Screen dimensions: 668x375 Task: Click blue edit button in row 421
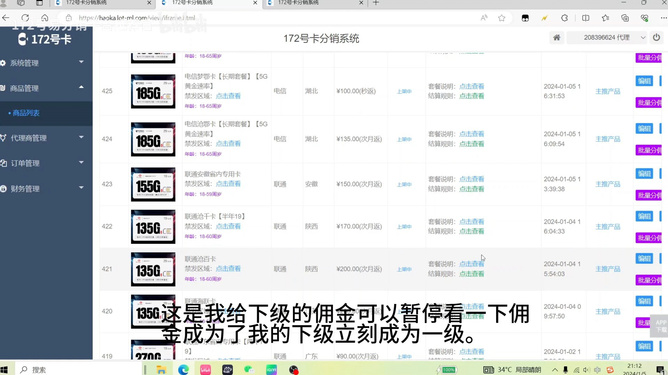(644, 258)
